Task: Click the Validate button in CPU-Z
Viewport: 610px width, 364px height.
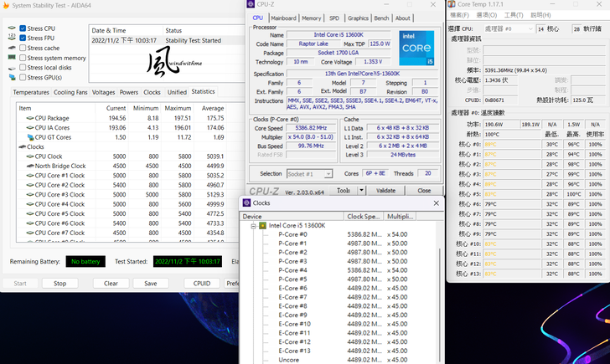Action: pos(385,191)
